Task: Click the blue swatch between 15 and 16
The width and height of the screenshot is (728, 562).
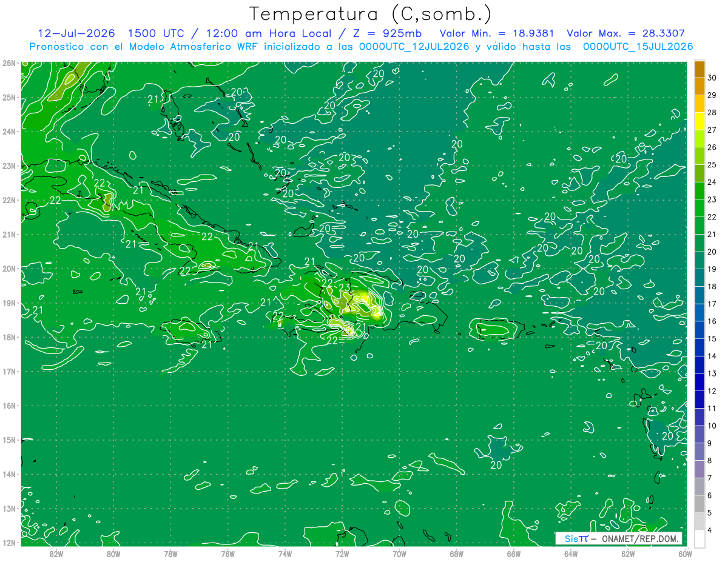Action: (x=699, y=330)
